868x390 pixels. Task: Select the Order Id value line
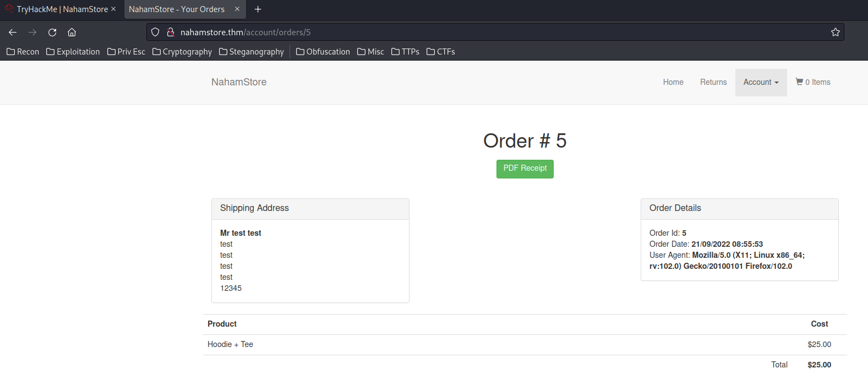coord(668,233)
